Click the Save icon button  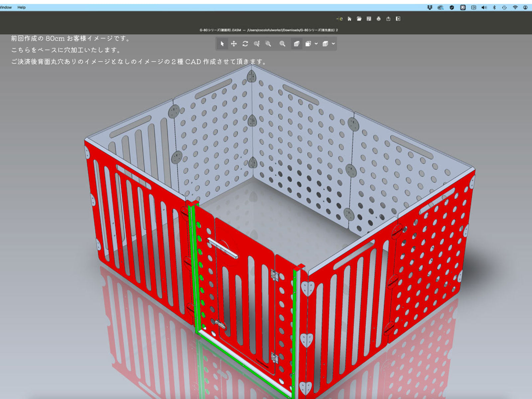369,19
